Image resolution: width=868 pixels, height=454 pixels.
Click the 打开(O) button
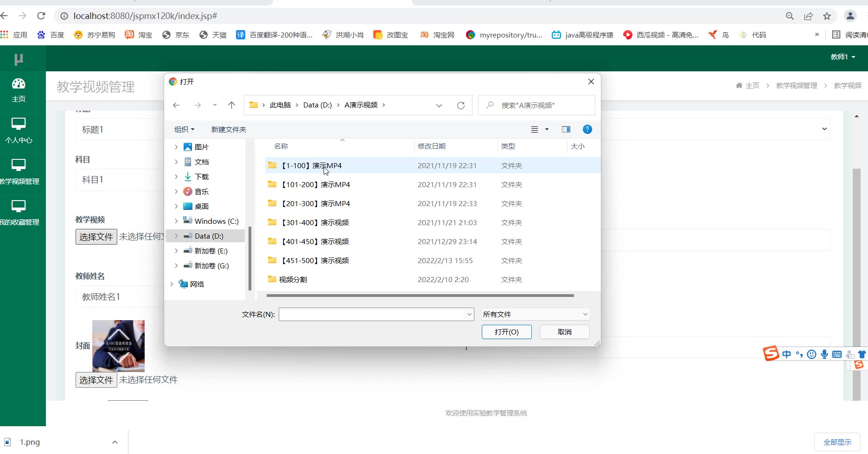[506, 332]
